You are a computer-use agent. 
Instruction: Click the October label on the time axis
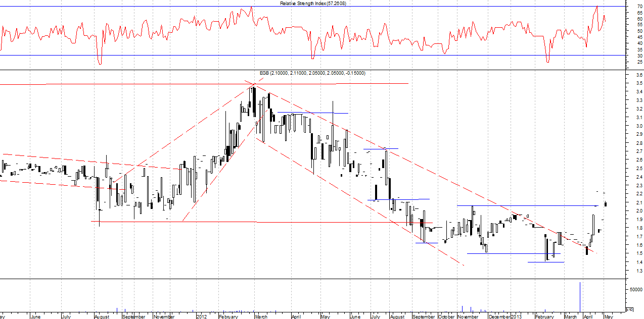click(x=447, y=317)
